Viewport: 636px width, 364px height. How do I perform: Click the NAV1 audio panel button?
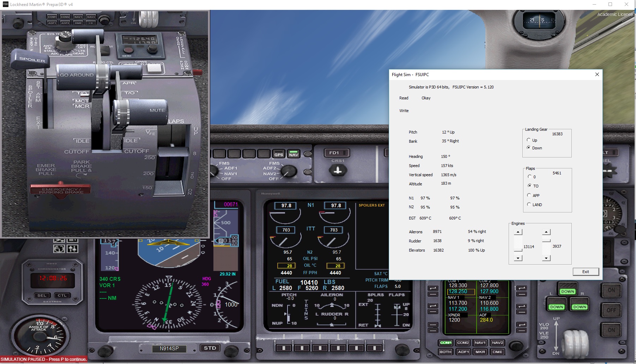(480, 343)
